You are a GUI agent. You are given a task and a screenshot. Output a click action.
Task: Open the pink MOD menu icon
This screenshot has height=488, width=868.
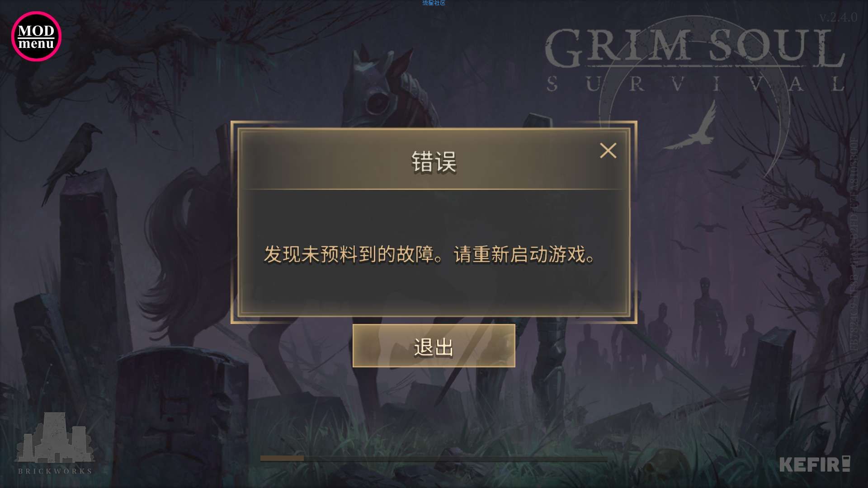(x=36, y=37)
